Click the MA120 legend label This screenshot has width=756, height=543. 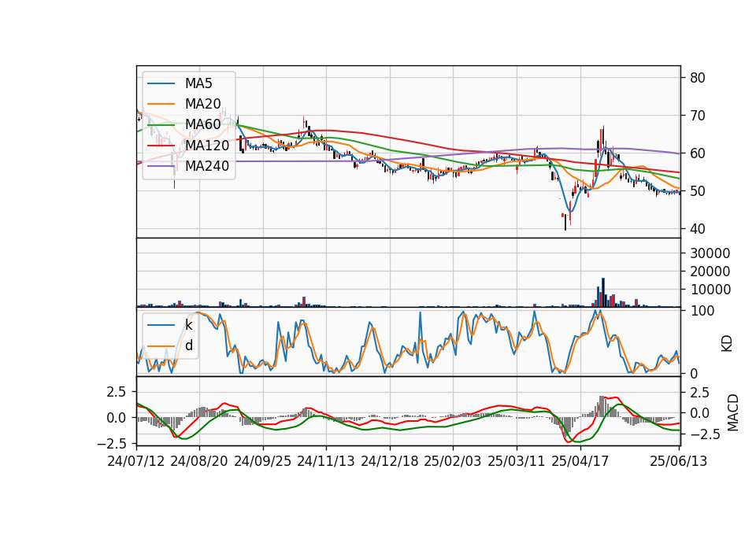tap(207, 145)
